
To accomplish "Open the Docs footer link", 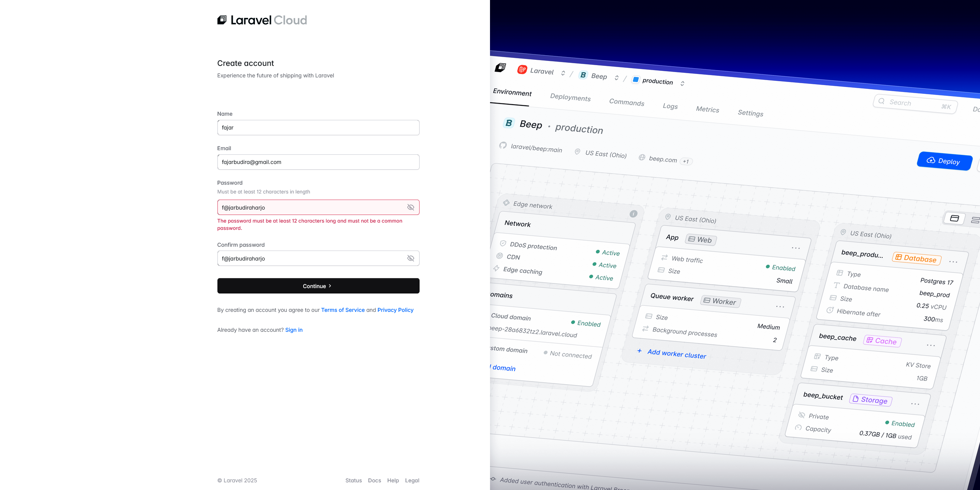I will 374,480.
